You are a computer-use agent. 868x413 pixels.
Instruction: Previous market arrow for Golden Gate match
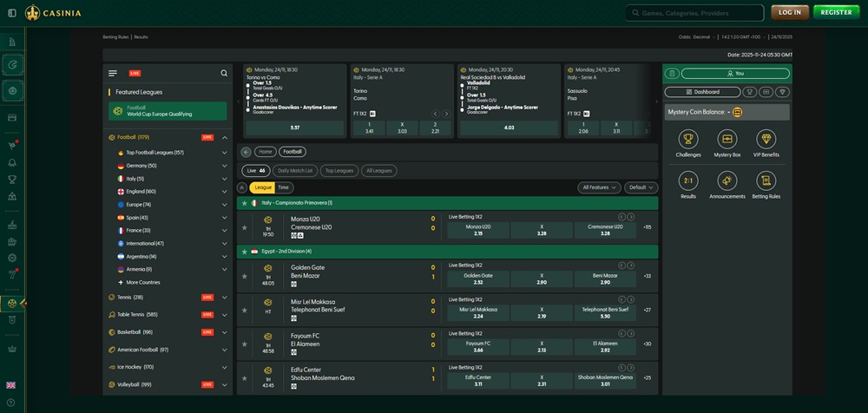click(x=621, y=265)
